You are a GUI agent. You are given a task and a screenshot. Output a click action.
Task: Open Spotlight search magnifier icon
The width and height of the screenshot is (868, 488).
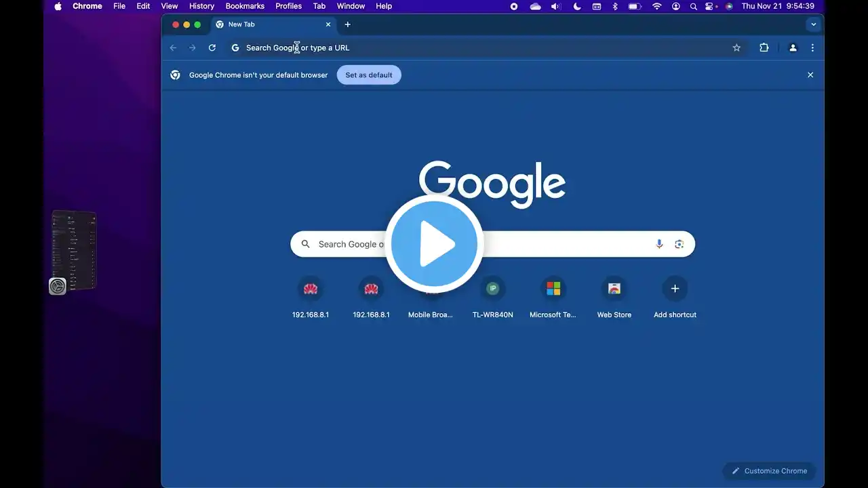[693, 6]
